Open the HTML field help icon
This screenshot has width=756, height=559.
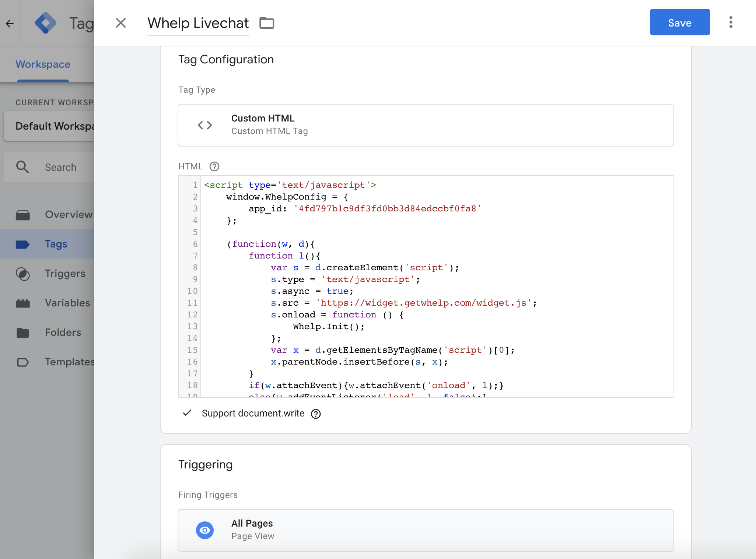pyautogui.click(x=214, y=166)
